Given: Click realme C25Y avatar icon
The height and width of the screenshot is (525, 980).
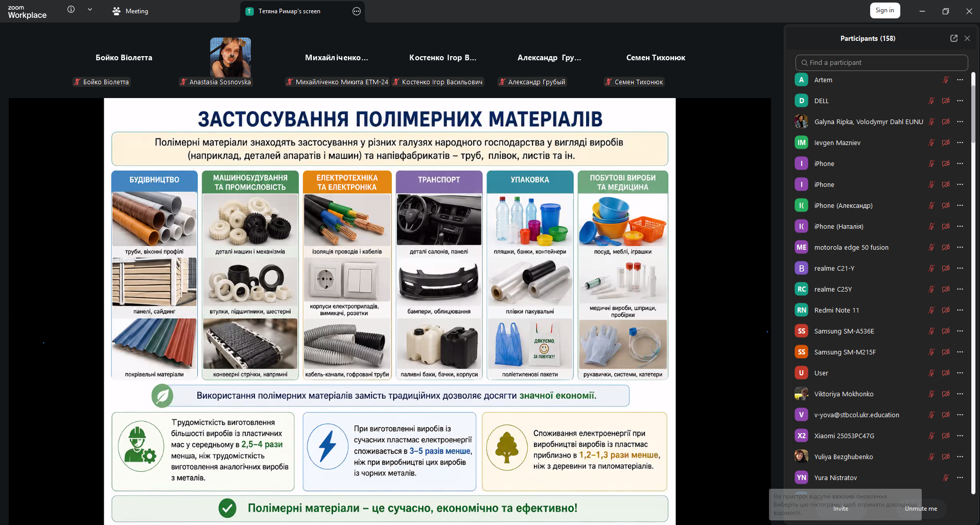Looking at the screenshot, I should click(801, 289).
